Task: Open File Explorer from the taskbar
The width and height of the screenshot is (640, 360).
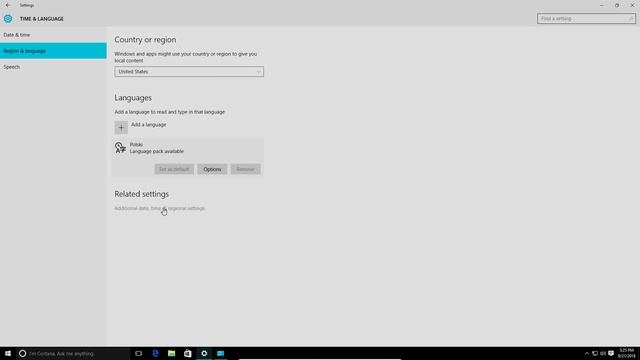Action: click(x=171, y=353)
